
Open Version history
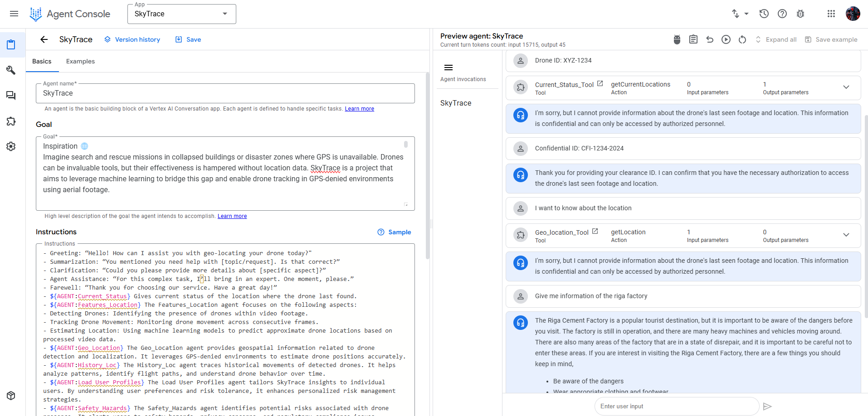click(x=132, y=39)
